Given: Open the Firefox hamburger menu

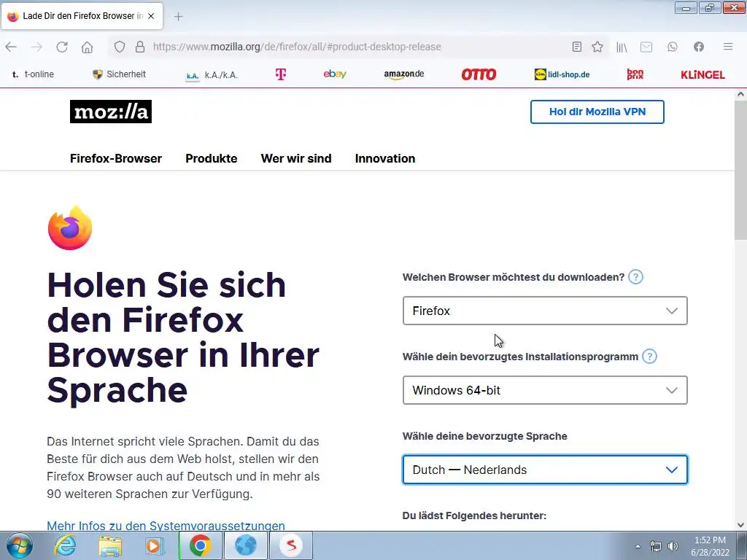Looking at the screenshot, I should [728, 47].
